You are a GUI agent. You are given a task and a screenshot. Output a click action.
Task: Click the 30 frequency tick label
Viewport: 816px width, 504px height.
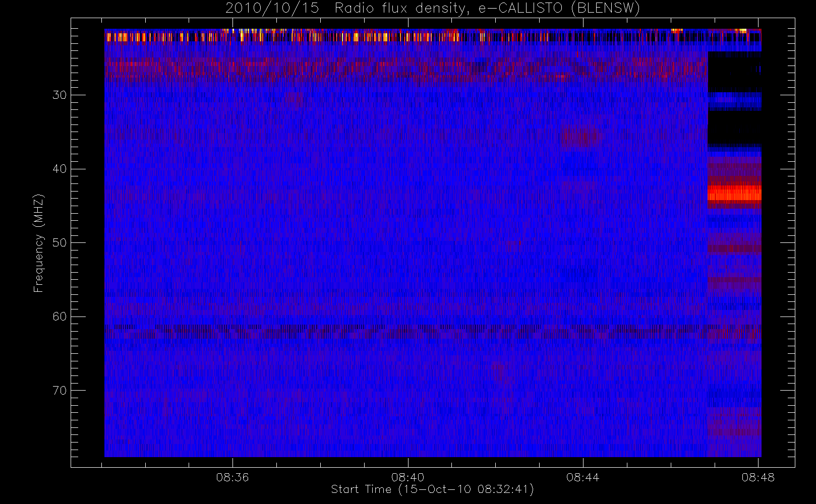(60, 95)
